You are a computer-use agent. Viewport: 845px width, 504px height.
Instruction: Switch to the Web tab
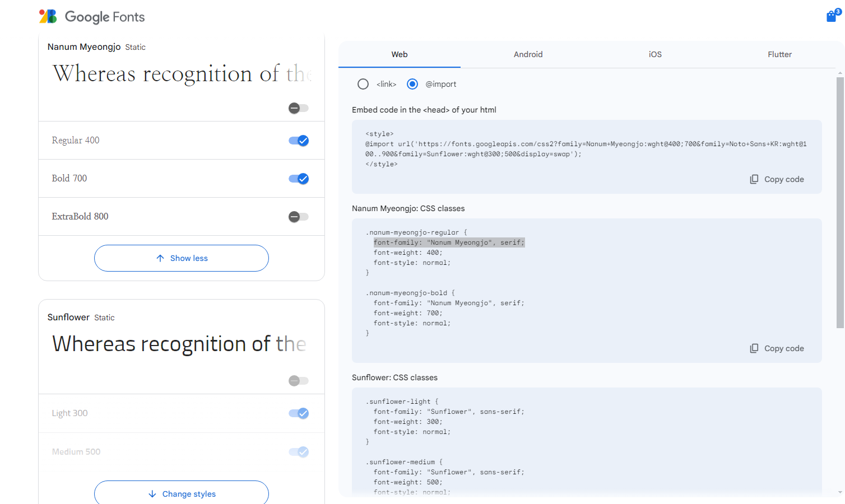coord(400,54)
